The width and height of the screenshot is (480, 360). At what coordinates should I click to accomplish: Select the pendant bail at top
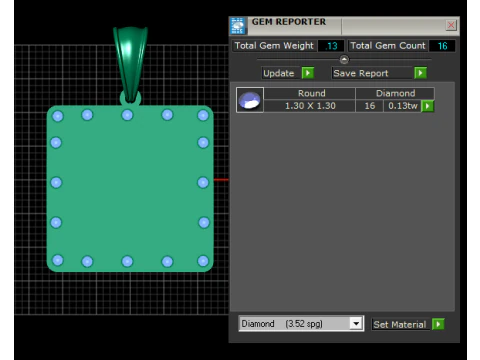130,63
